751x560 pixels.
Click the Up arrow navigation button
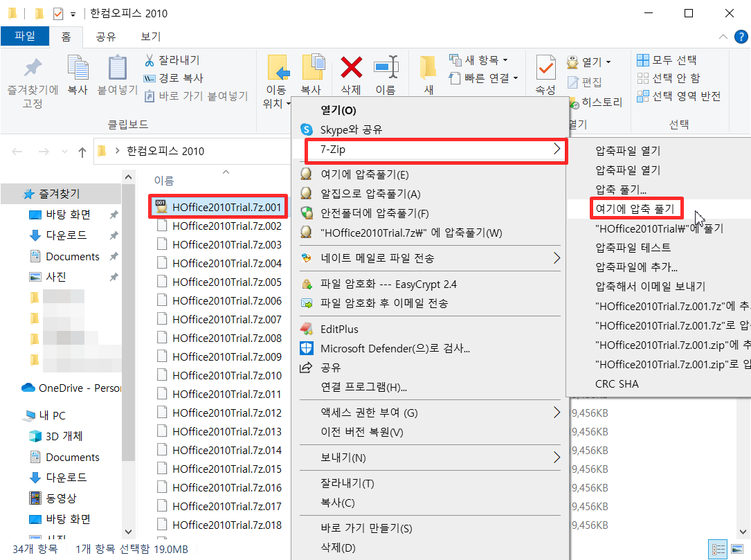pos(82,152)
